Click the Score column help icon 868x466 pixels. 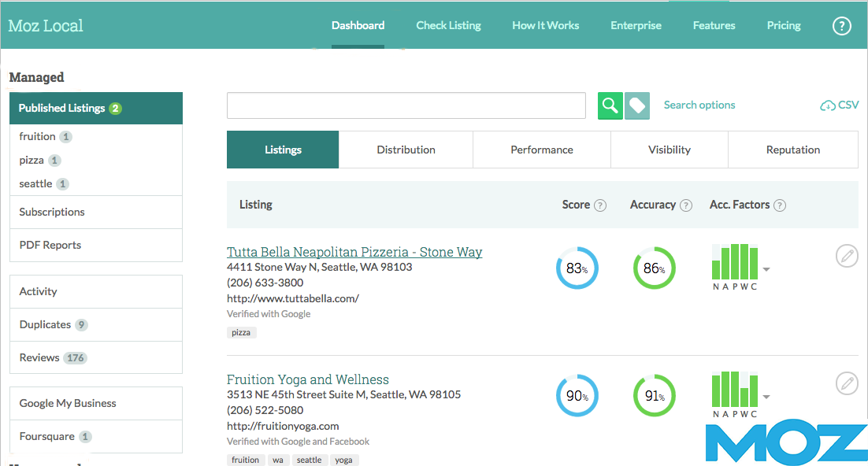(x=600, y=205)
